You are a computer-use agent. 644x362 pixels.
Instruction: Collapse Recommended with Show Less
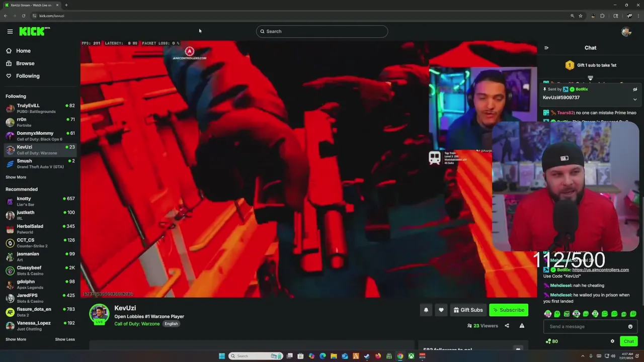point(65,339)
